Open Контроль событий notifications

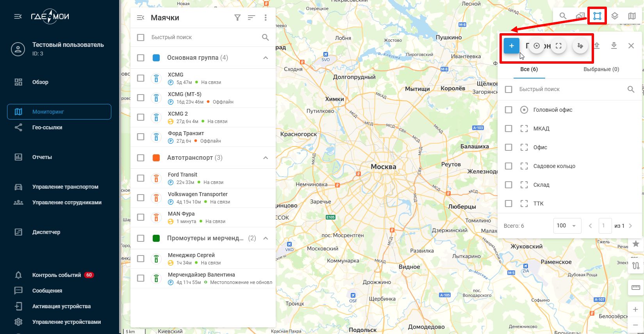point(57,275)
